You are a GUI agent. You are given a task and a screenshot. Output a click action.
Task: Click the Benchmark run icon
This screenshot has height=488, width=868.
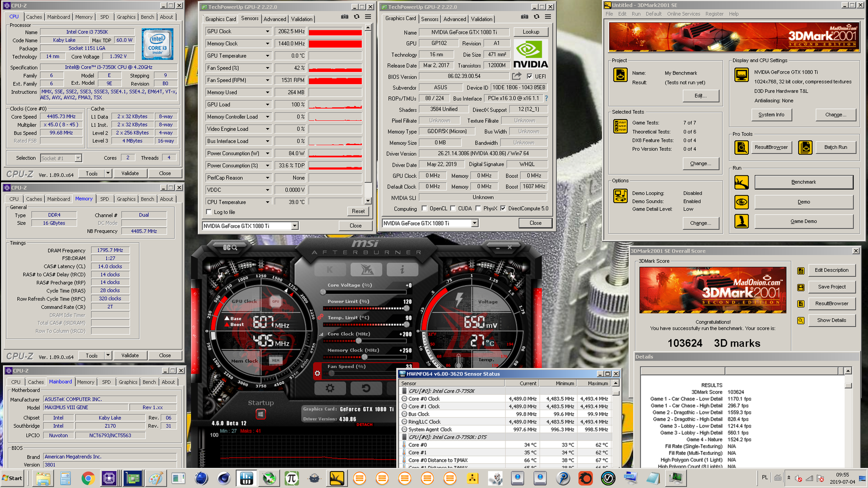pos(741,182)
